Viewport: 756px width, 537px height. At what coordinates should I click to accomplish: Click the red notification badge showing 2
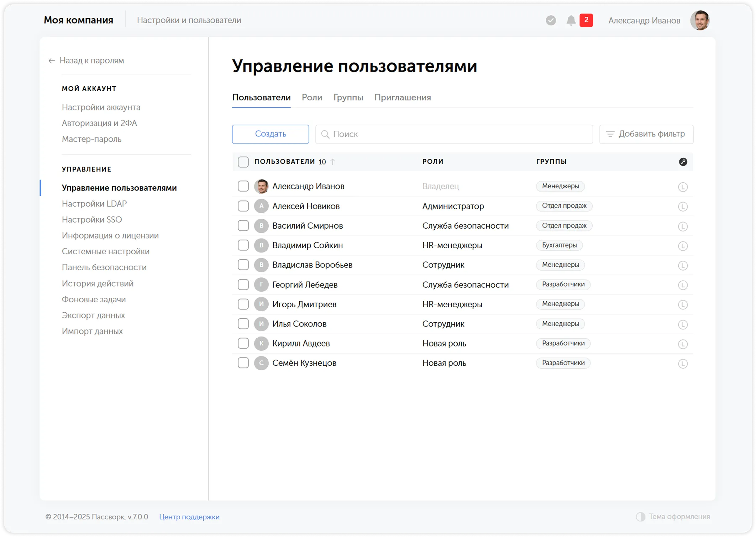(x=586, y=20)
